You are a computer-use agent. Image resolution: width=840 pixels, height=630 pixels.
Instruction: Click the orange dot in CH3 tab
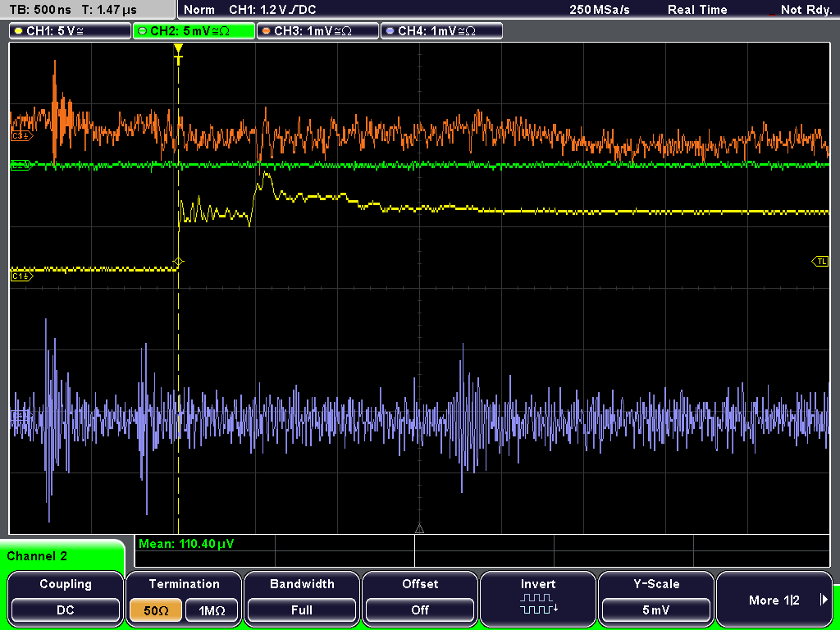[265, 31]
